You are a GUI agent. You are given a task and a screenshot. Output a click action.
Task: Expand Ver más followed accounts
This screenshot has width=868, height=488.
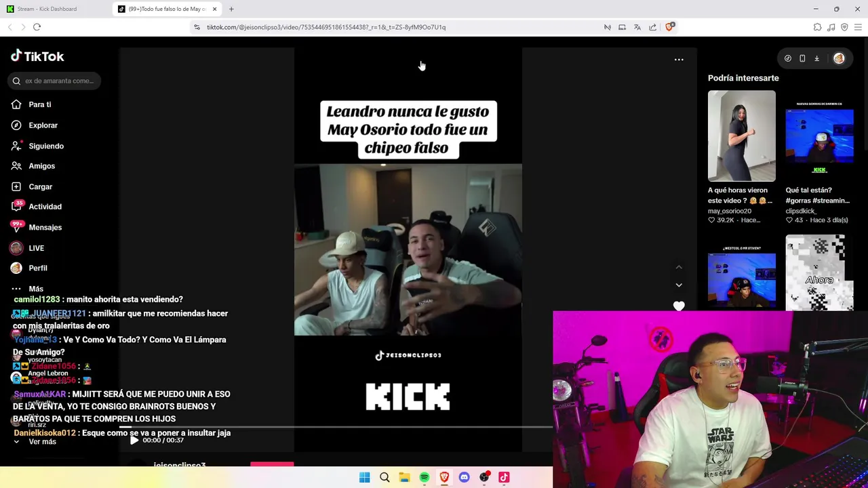[x=35, y=442]
